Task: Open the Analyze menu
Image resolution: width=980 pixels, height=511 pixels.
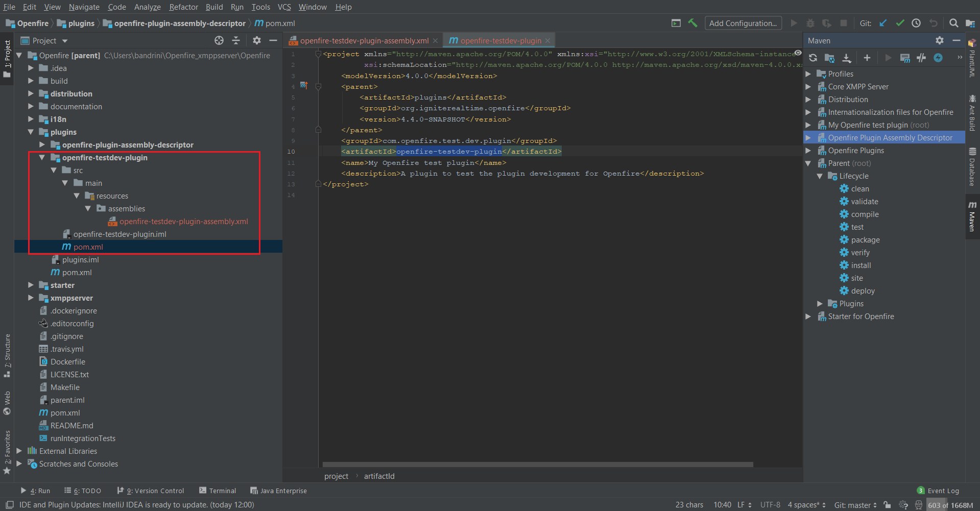Action: [147, 7]
